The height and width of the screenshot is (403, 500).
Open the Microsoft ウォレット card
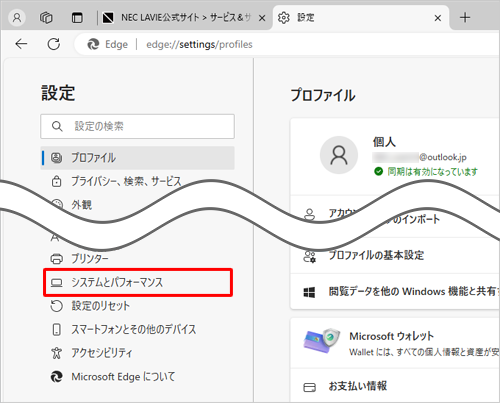click(x=395, y=343)
